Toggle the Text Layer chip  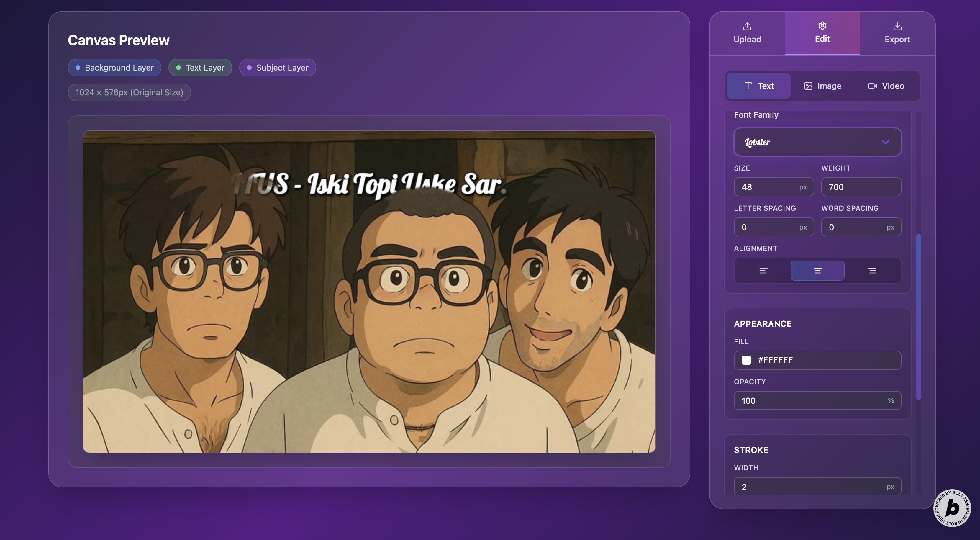coord(200,68)
